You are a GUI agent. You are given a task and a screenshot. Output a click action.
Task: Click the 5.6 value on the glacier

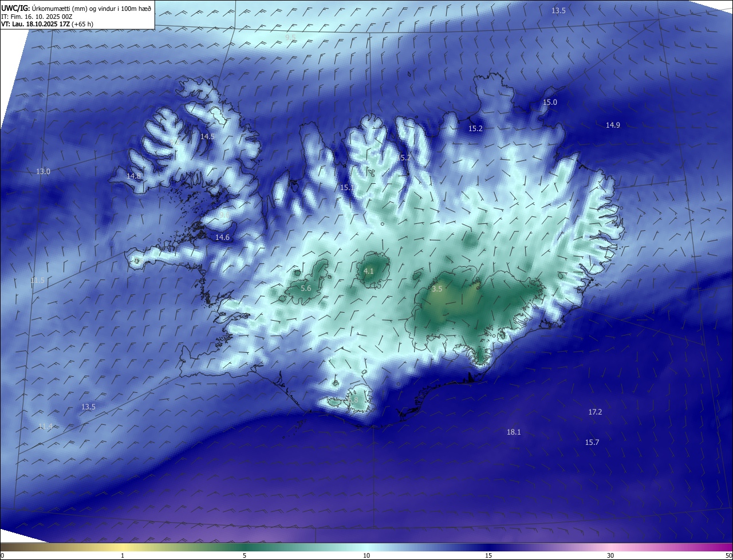click(306, 288)
